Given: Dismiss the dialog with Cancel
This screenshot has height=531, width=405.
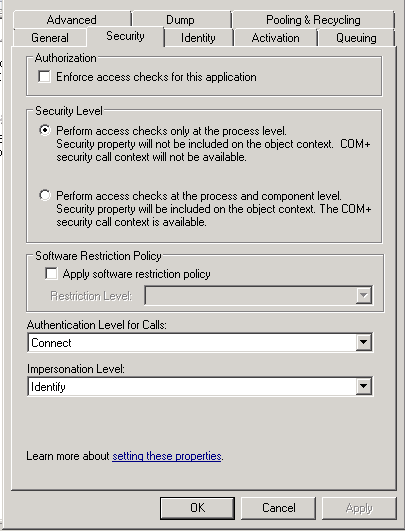Looking at the screenshot, I should coord(278,508).
